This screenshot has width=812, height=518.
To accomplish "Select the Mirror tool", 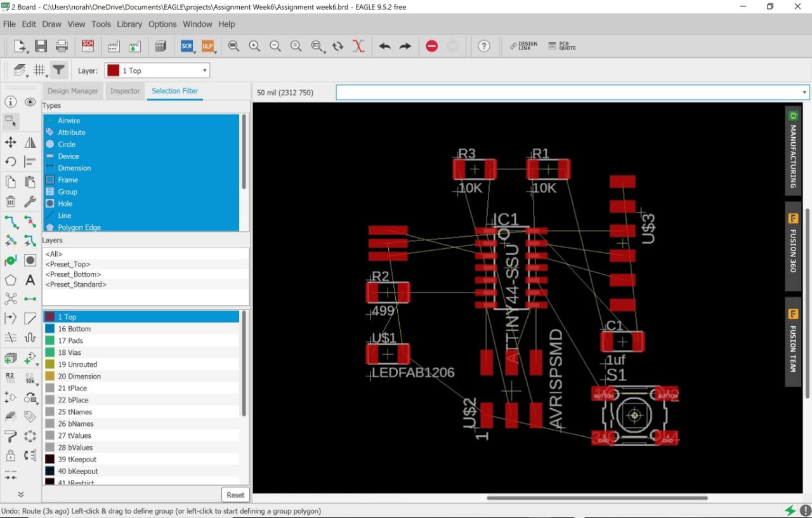I will point(30,142).
